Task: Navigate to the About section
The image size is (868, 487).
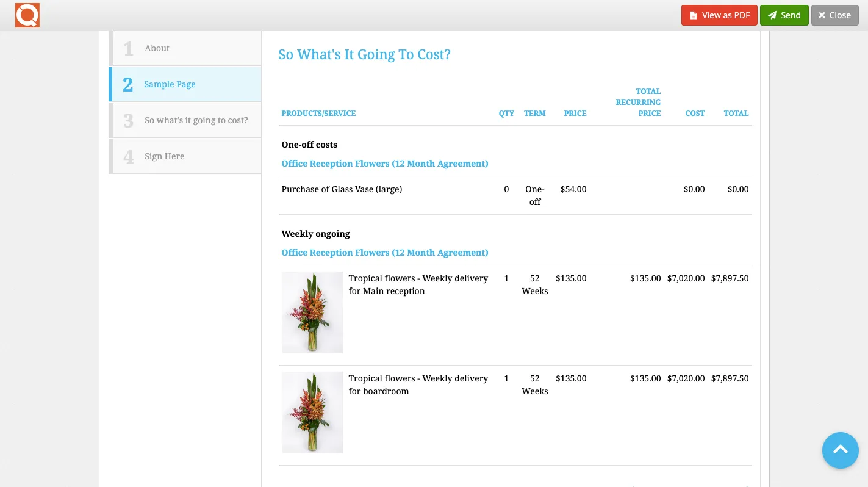Action: 157,48
